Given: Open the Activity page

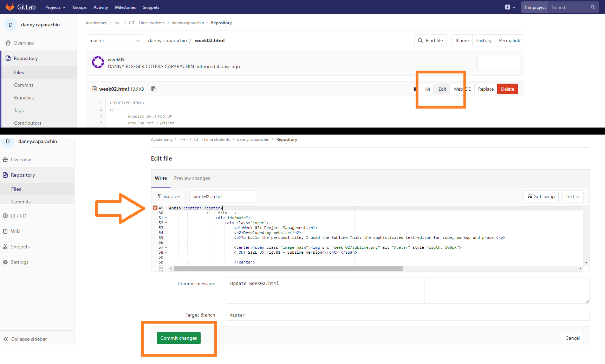Looking at the screenshot, I should (101, 7).
